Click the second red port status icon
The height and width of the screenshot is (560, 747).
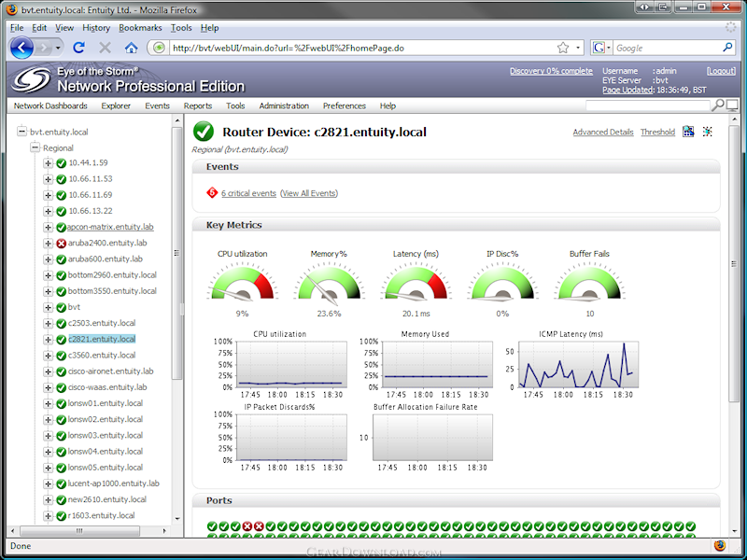259,526
